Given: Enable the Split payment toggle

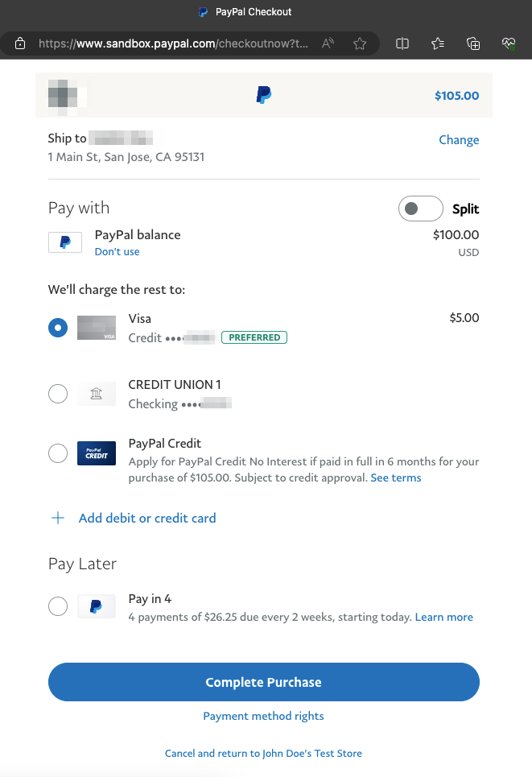Looking at the screenshot, I should 420,209.
